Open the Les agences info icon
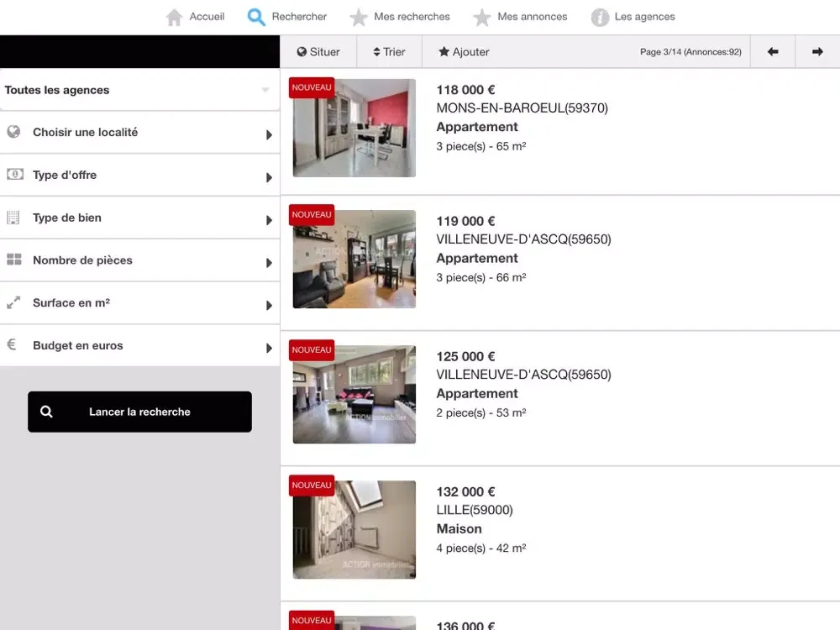Screen dimensions: 840x630 tap(600, 17)
